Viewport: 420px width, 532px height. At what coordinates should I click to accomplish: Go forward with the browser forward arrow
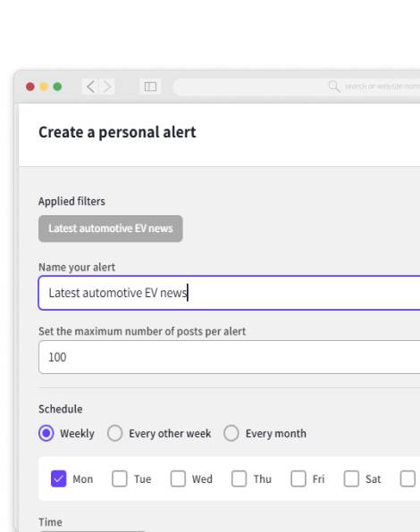click(x=107, y=87)
